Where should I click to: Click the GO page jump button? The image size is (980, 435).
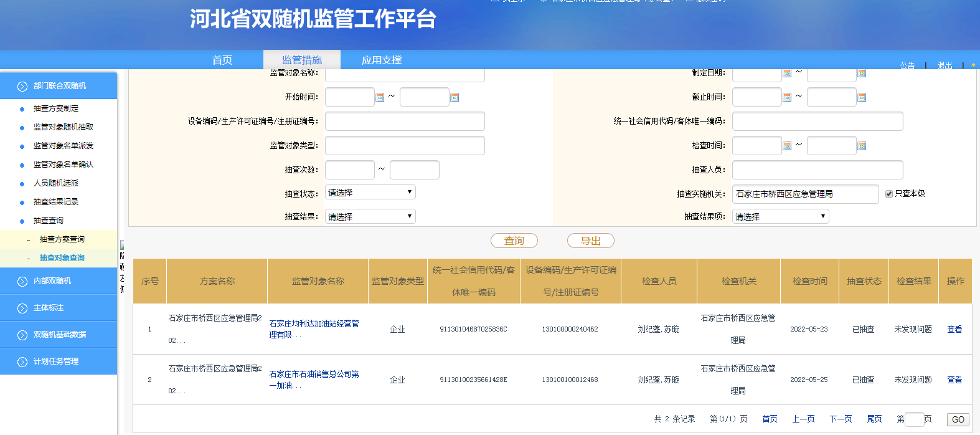(958, 419)
